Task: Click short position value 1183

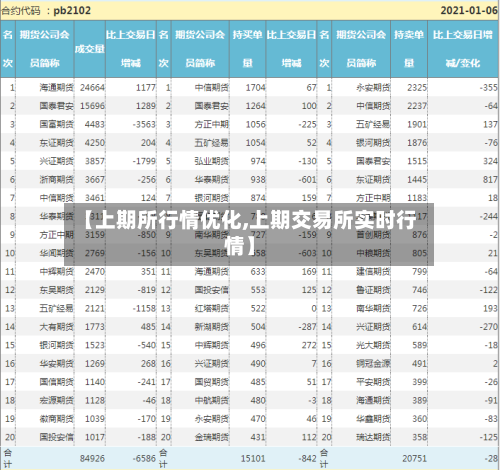Action: click(417, 198)
